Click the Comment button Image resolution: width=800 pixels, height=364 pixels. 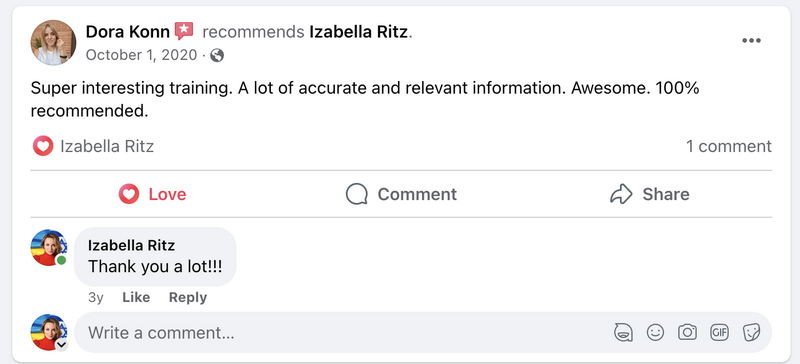tap(401, 194)
